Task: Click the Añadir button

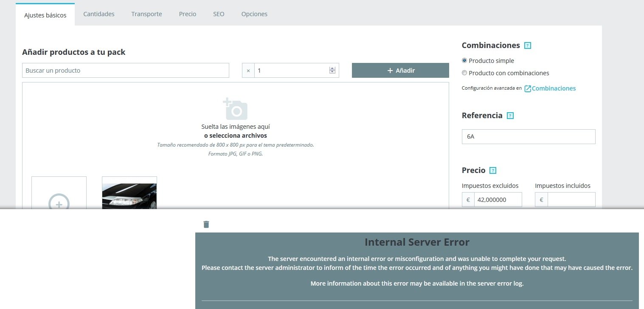Action: (400, 71)
